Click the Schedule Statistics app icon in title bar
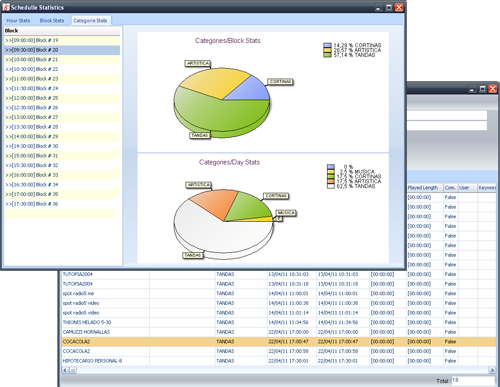Viewport: 500px width, 387px height. pyautogui.click(x=6, y=7)
